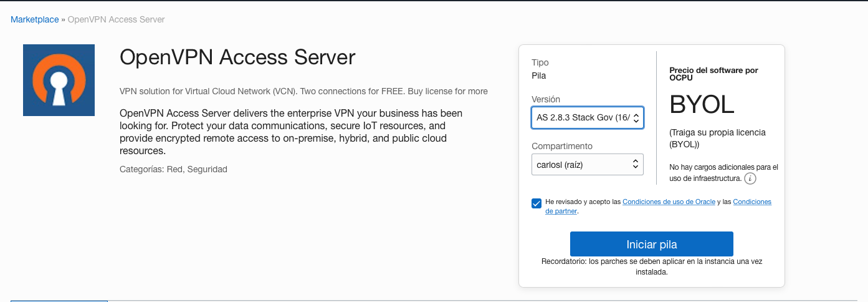Open the Condiciones de uso de Oracle link
Screen dimensions: 868x302
tap(669, 202)
